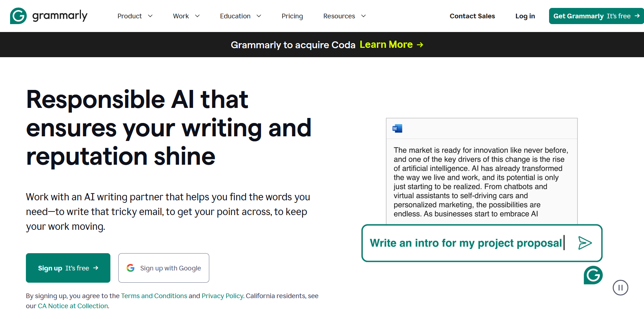Open the Work menu
The height and width of the screenshot is (319, 644).
pos(181,16)
